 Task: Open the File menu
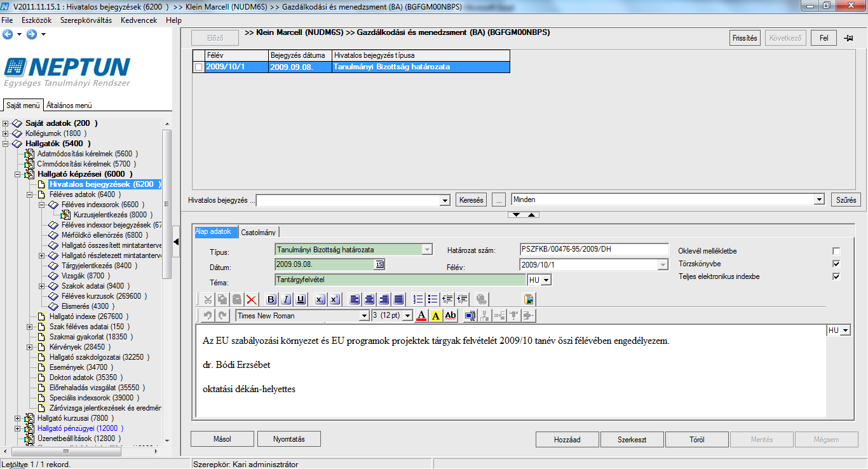click(x=7, y=20)
